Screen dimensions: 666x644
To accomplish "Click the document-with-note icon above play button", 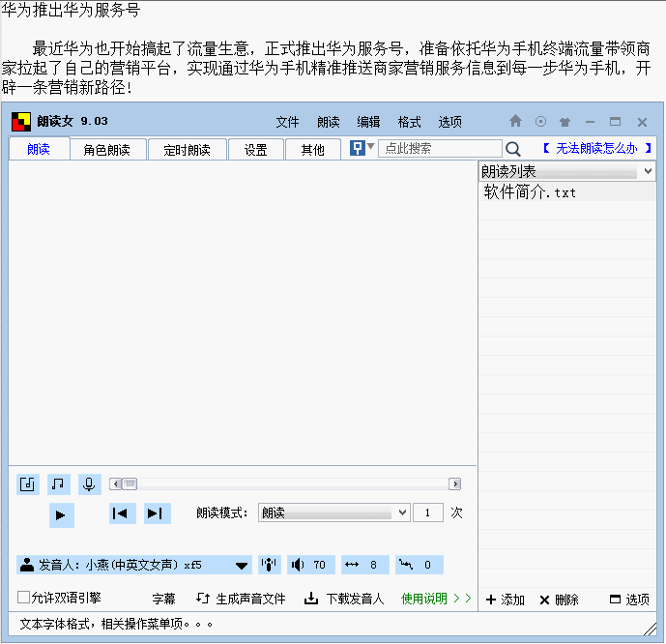I will (28, 484).
